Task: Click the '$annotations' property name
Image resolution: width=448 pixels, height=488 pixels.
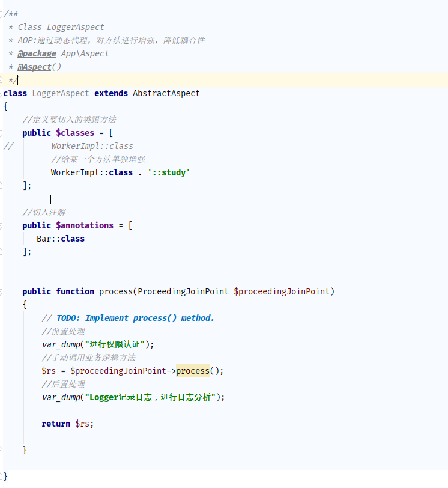Action: pos(85,225)
